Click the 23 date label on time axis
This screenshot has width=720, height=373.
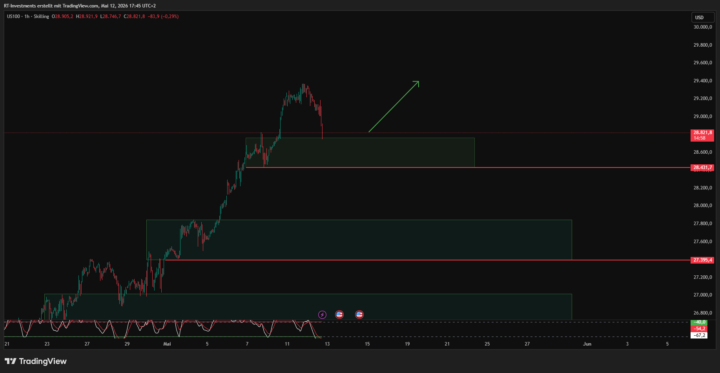coord(47,344)
